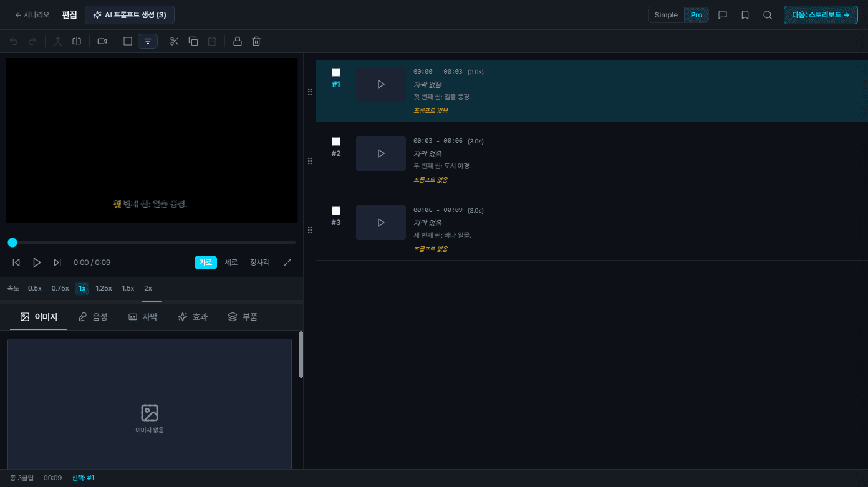Grab the drag handle of clip #1
The image size is (868, 487).
point(310,92)
